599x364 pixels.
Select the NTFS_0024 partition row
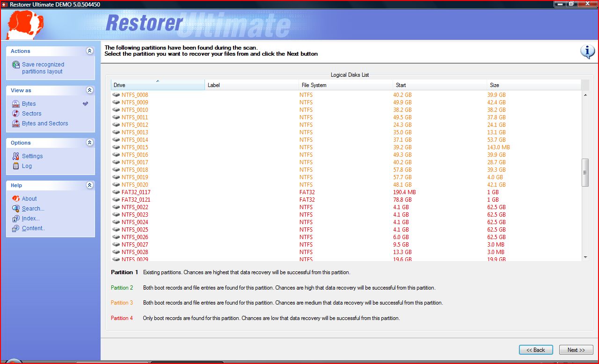(x=346, y=222)
